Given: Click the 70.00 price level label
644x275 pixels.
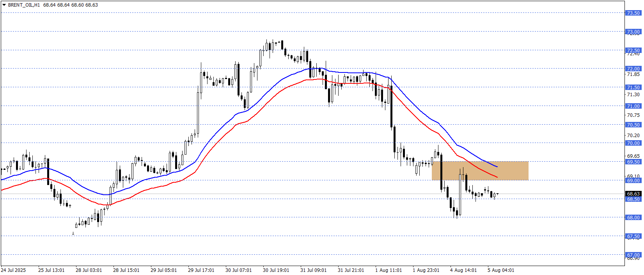Looking at the screenshot, I should click(633, 143).
